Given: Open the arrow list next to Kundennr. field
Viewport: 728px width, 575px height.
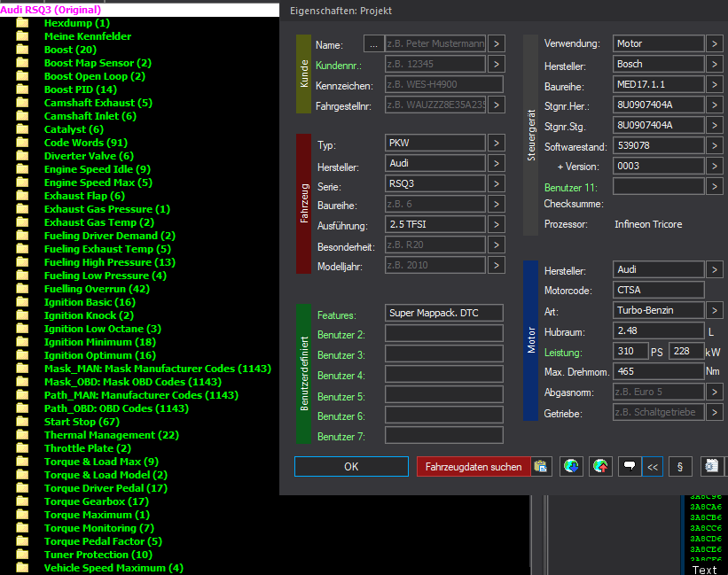Looking at the screenshot, I should [497, 64].
